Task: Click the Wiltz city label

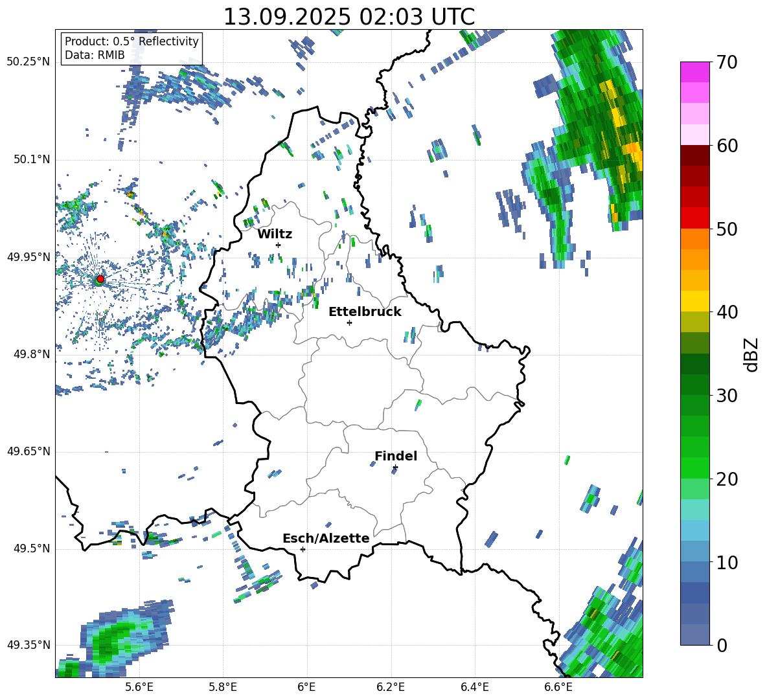Action: 275,234
